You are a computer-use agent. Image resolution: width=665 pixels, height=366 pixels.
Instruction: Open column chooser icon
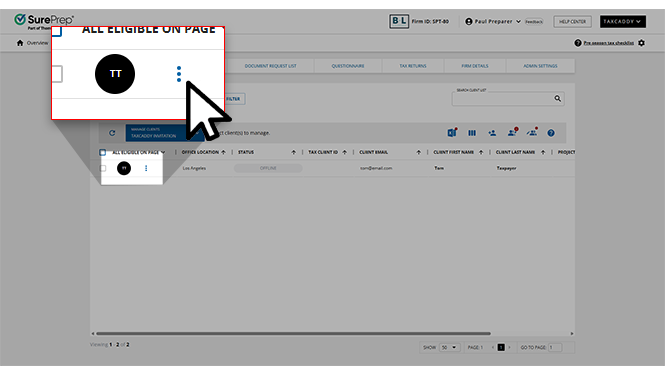pyautogui.click(x=472, y=133)
